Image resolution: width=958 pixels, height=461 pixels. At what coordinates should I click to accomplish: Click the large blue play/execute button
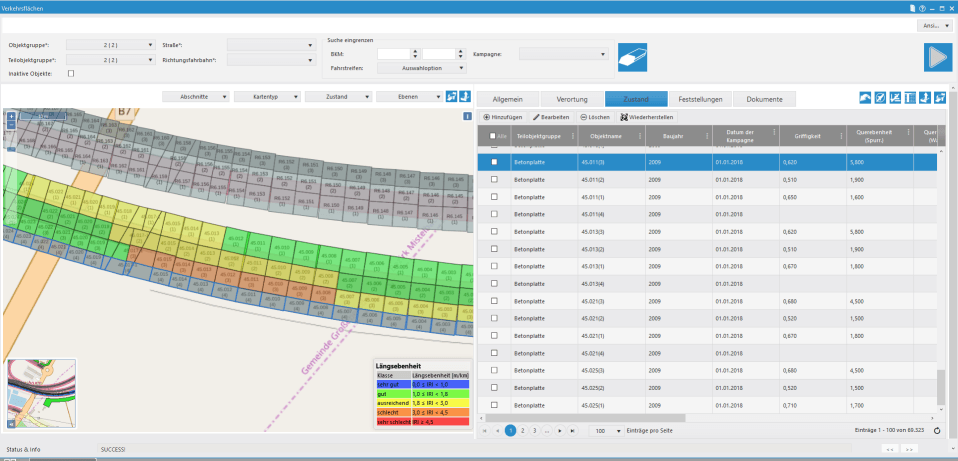936,58
